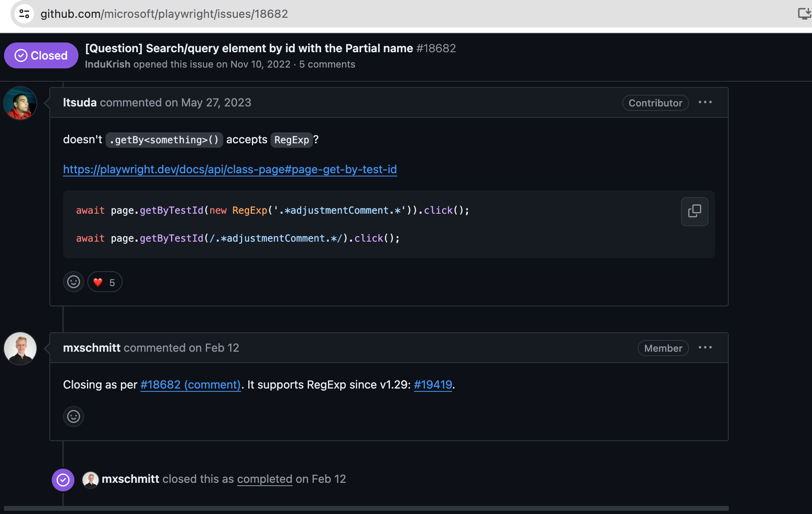Add reaction to mxschmitt's comment via smiley
This screenshot has width=812, height=514.
pos(74,416)
